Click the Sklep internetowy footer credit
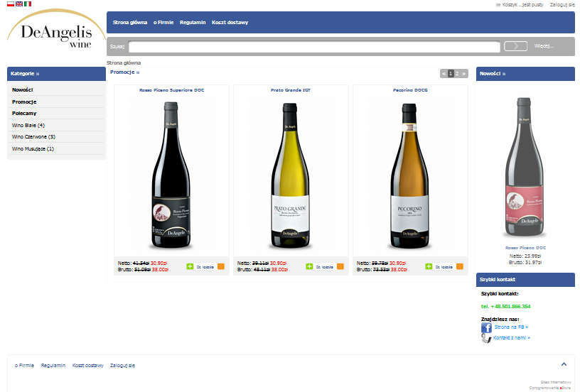 pyautogui.click(x=556, y=382)
